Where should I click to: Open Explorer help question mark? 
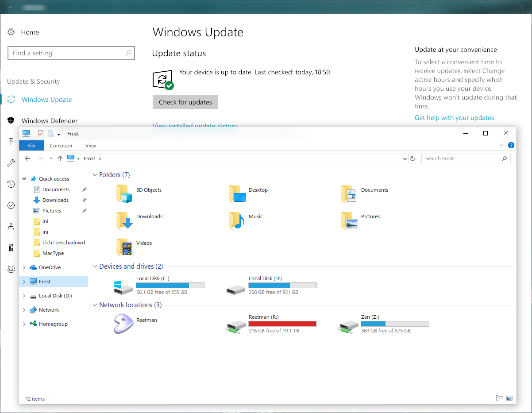(511, 145)
